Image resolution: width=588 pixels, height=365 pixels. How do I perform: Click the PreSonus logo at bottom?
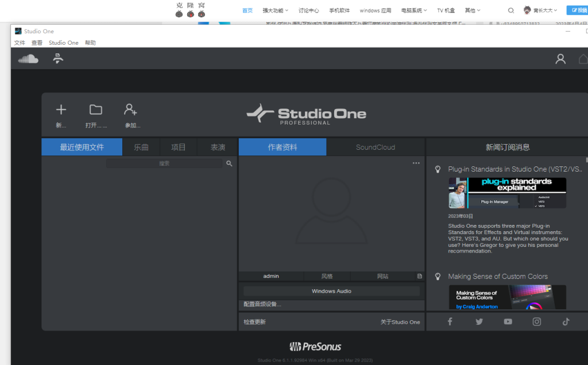tap(315, 347)
